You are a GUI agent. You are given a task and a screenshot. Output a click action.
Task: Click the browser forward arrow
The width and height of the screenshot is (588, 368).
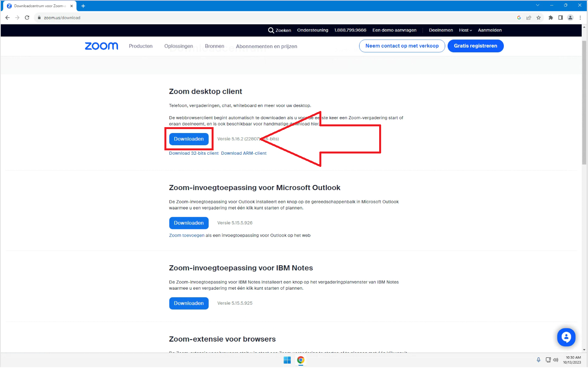tap(17, 18)
